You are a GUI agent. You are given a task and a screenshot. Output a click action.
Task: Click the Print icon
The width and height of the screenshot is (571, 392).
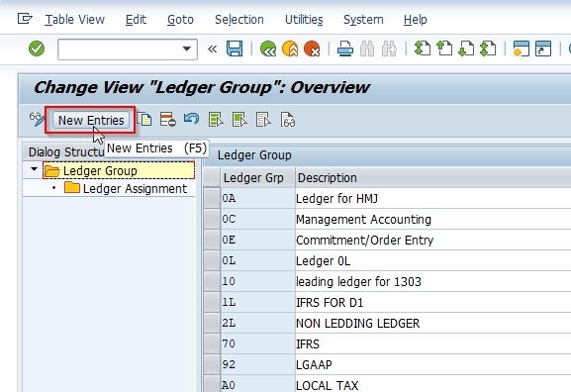[x=344, y=49]
